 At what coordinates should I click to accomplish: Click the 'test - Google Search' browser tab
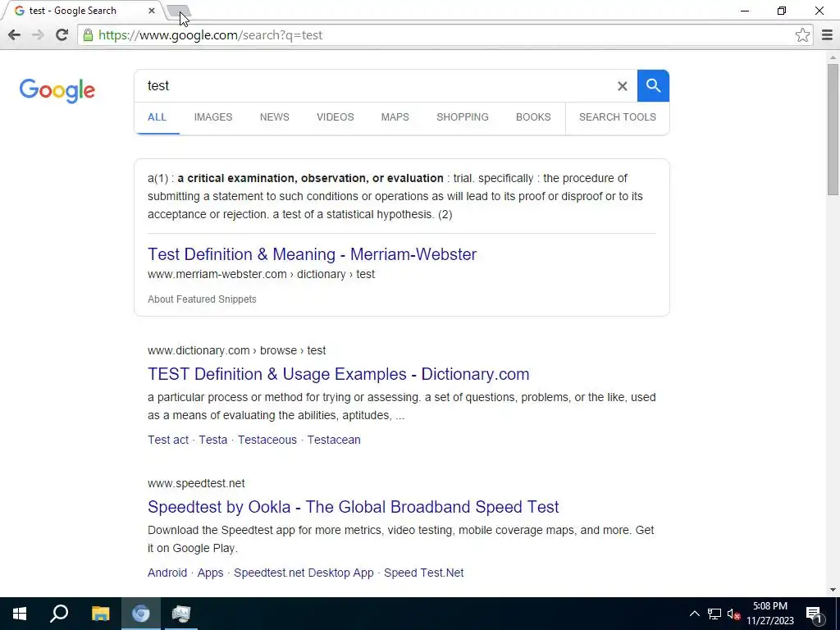80,11
